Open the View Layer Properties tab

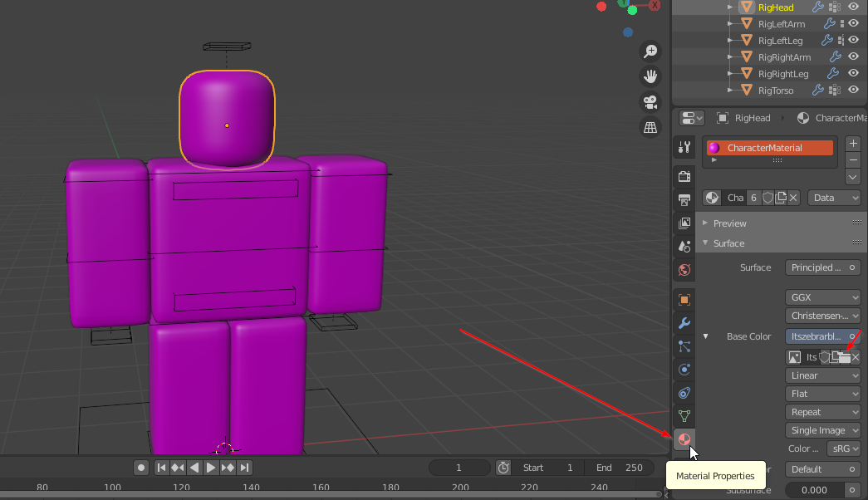click(x=684, y=223)
